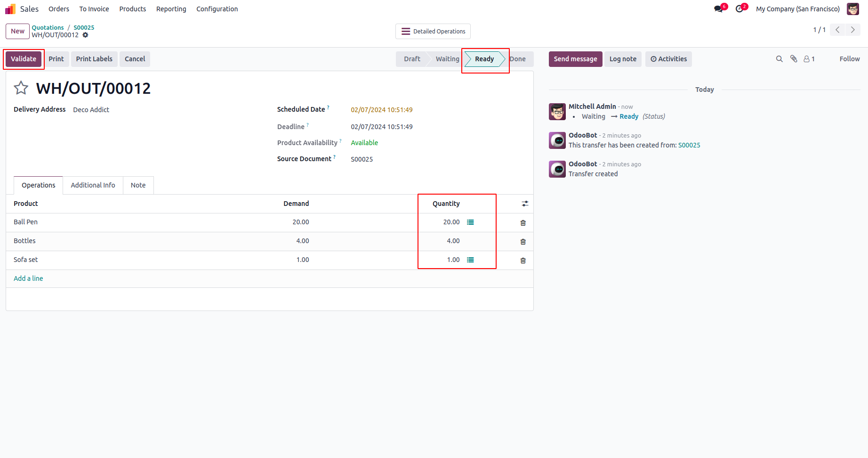
Task: Open Activities scheduler
Action: point(668,59)
